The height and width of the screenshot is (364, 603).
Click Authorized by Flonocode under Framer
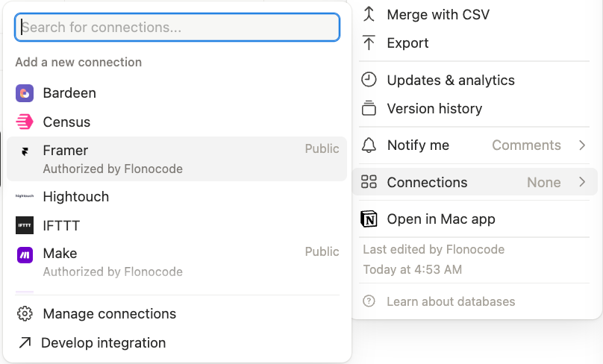click(113, 169)
